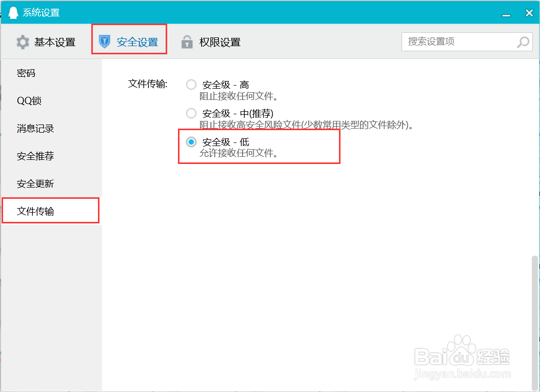The image size is (540, 392).
Task: Click the QQ penguin icon in title bar
Action: 13,13
